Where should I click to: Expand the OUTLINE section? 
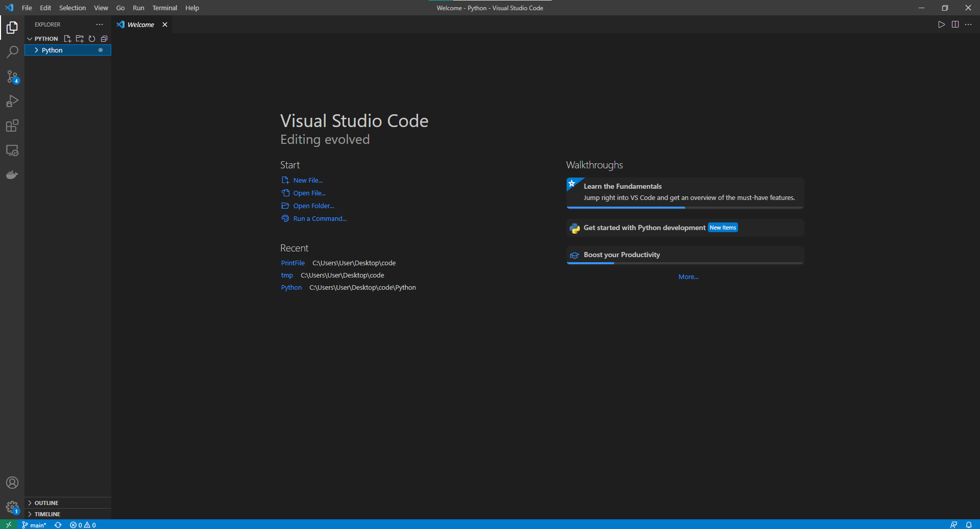[x=68, y=503]
